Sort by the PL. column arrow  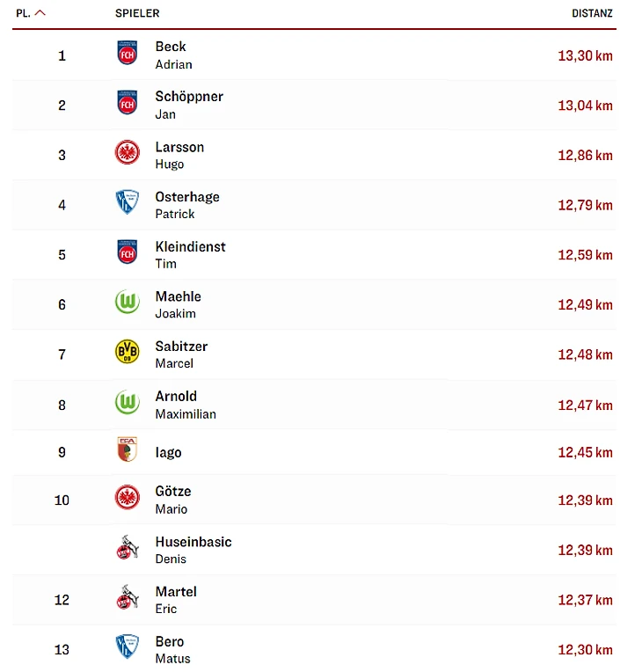[40, 13]
